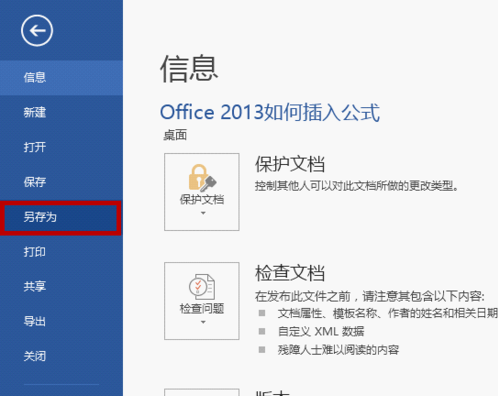
Task: Expand the 检查问题 dropdown arrow
Action: [203, 322]
